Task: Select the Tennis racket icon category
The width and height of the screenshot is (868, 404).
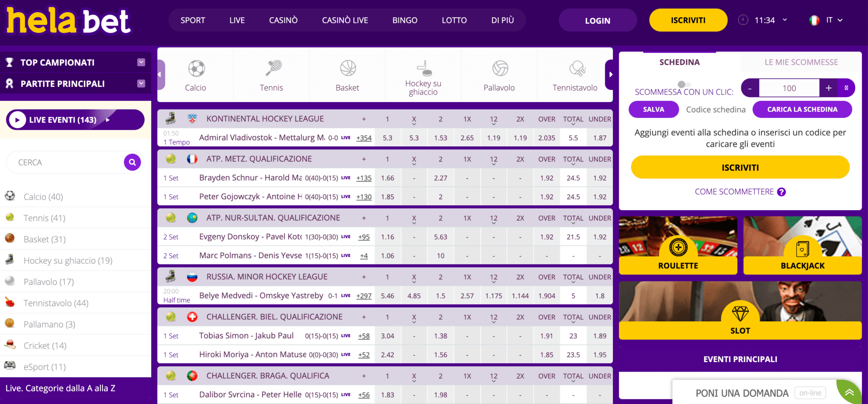Action: click(273, 67)
